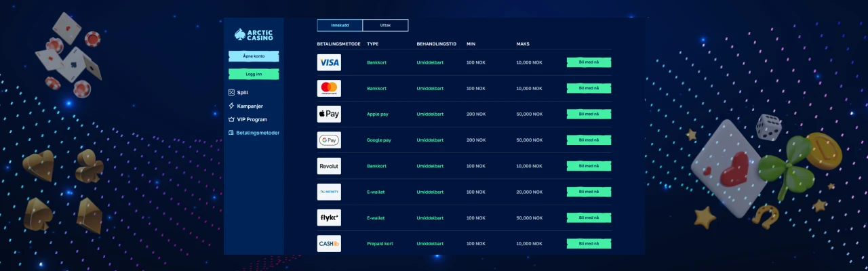
Task: Switch to the Uttak tab
Action: pos(385,25)
